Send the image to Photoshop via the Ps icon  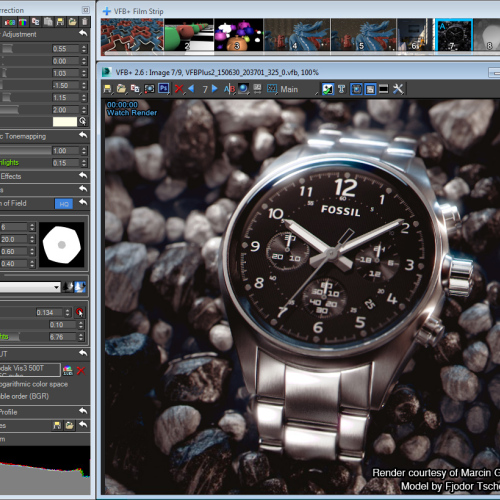[x=163, y=88]
